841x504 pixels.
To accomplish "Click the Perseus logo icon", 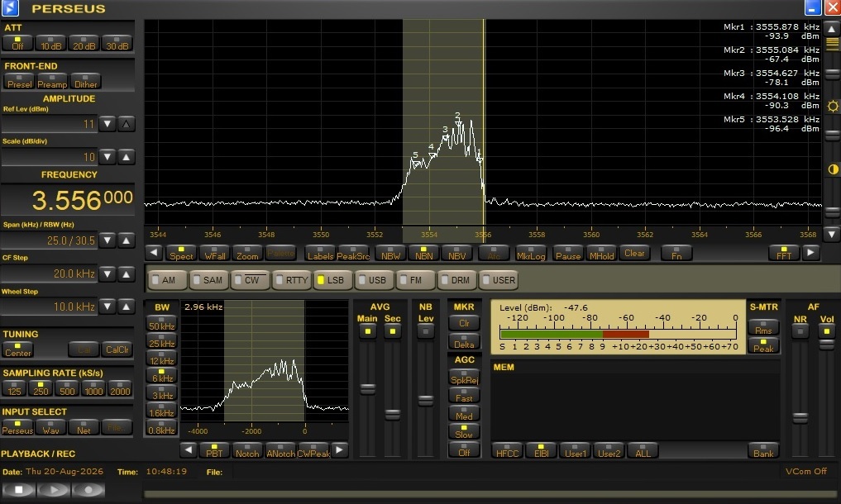I will 10,8.
